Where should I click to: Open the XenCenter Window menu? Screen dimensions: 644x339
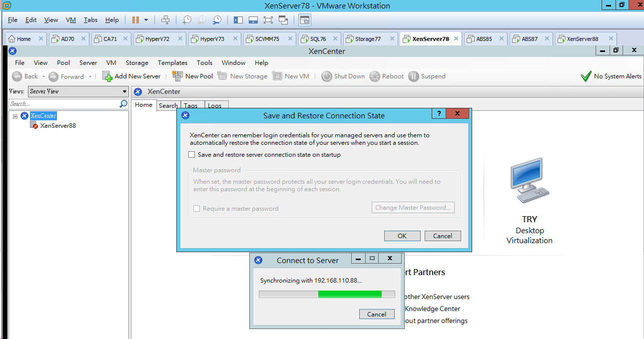(x=233, y=63)
